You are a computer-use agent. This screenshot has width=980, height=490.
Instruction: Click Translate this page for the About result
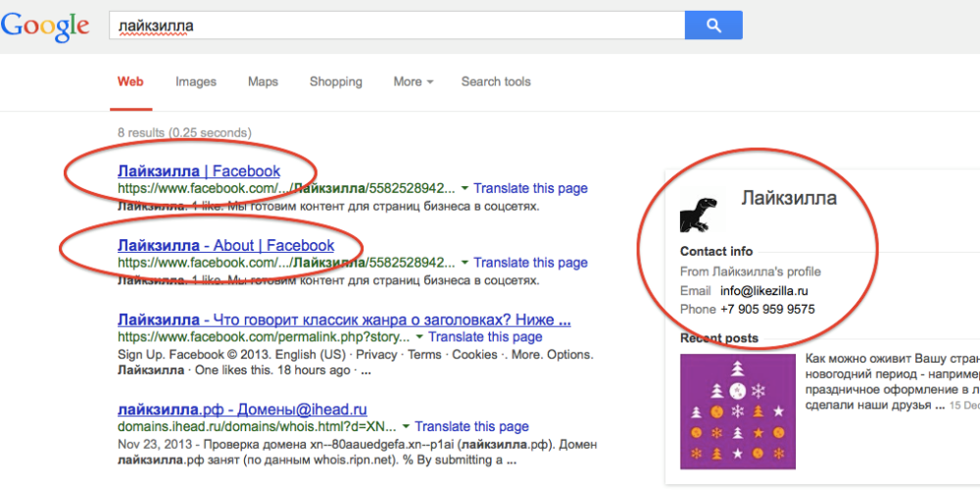click(530, 263)
